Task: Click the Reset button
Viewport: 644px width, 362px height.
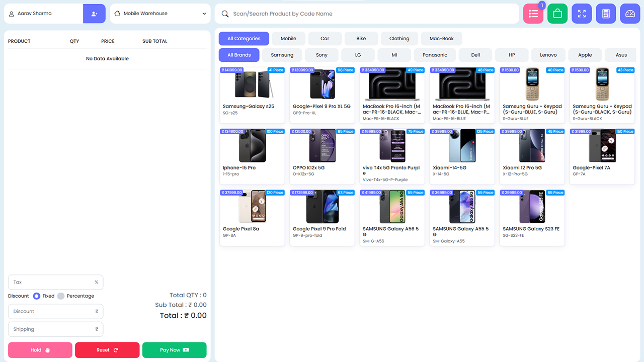Action: coord(107,349)
